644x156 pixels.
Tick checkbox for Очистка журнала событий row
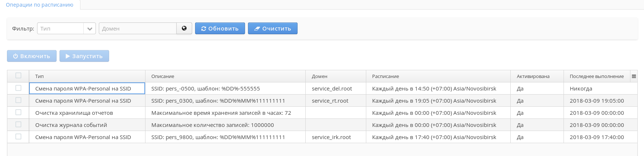[x=18, y=125]
